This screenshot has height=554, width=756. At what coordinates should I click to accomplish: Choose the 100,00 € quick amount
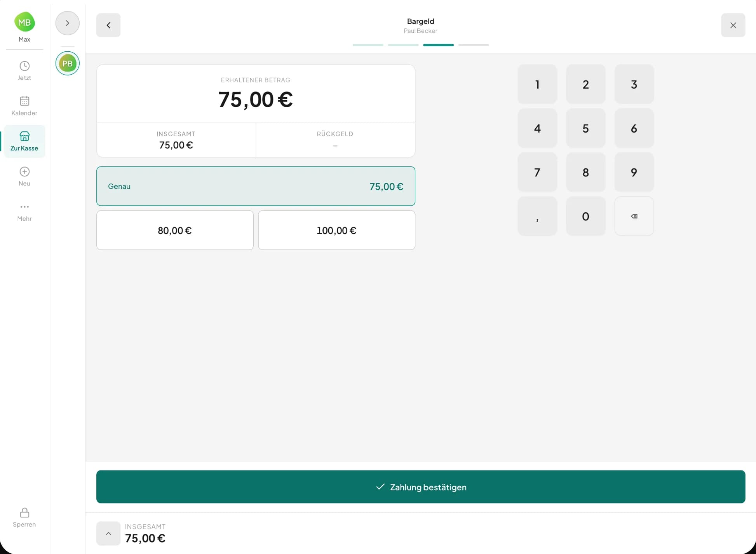coord(336,230)
